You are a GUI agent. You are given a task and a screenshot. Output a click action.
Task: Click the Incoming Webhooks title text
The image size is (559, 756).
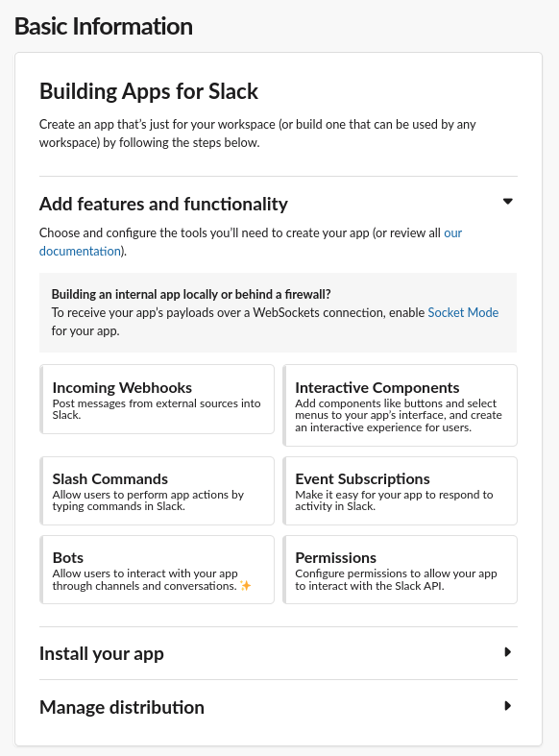click(x=122, y=388)
